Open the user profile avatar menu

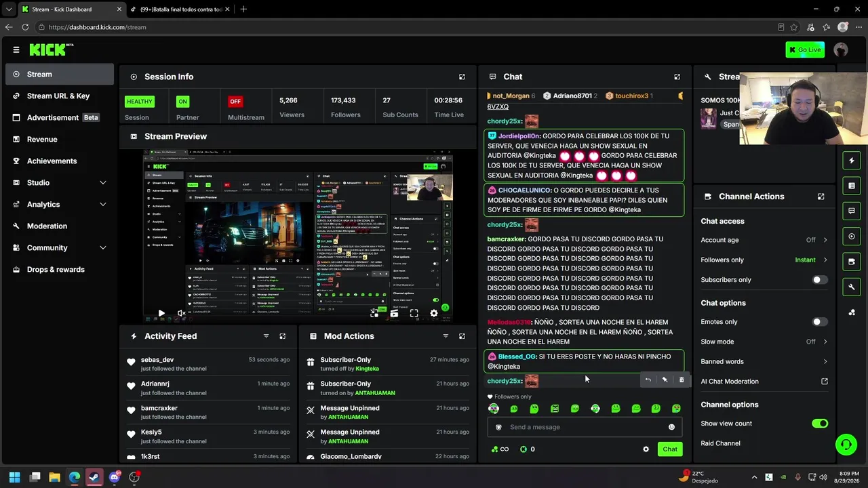[841, 49]
